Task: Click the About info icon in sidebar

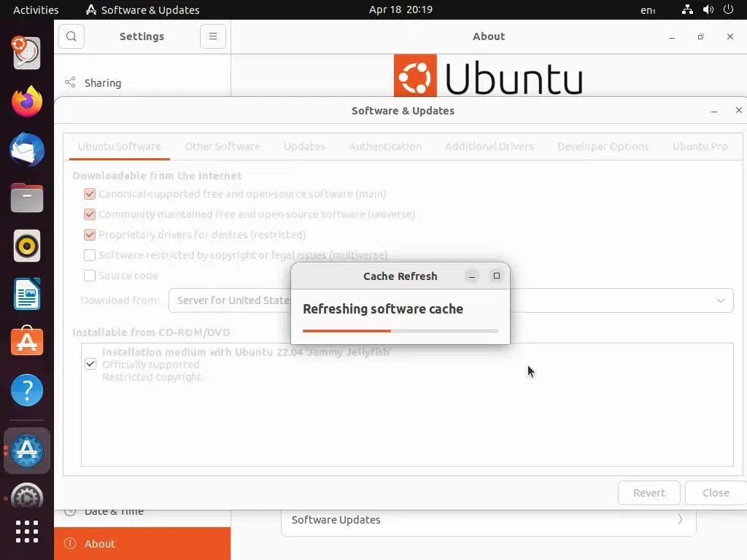Action: pyautogui.click(x=70, y=543)
